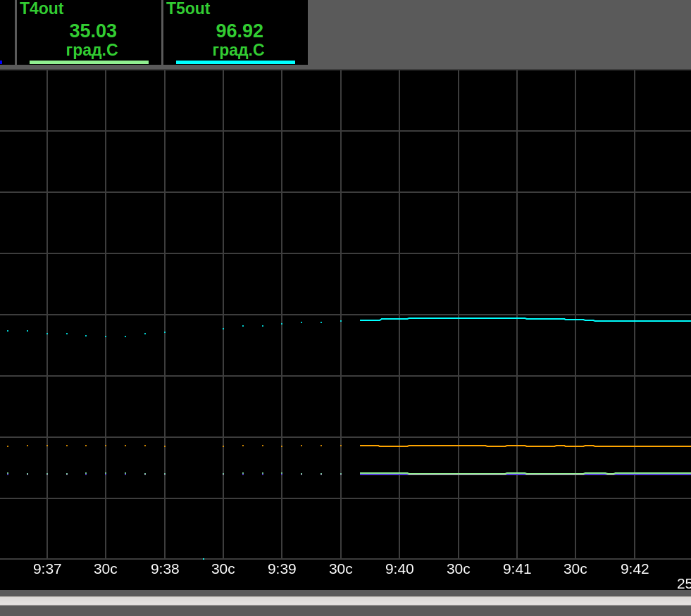Screen dimensions: 691x616
Task: Click the 30c label between 9:39 and 9:40
Action: click(x=341, y=569)
